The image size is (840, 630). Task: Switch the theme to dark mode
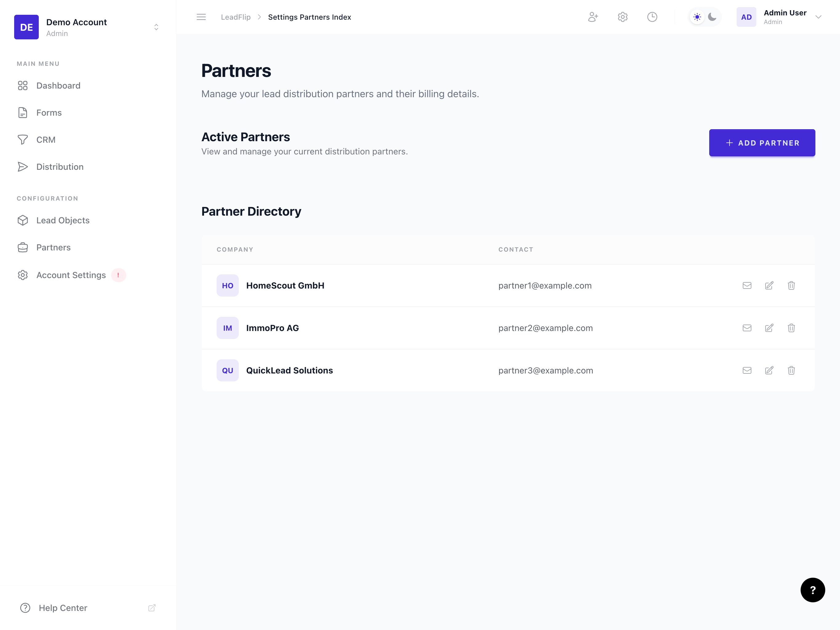click(712, 17)
